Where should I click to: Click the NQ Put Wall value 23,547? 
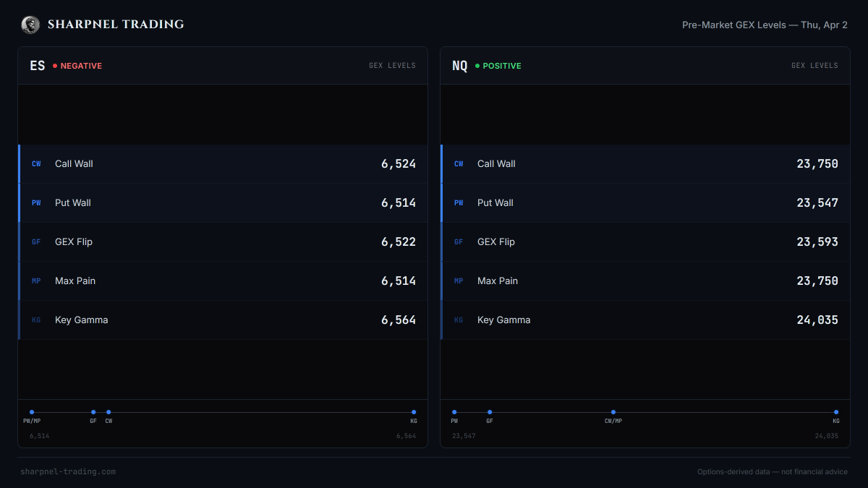tap(817, 203)
